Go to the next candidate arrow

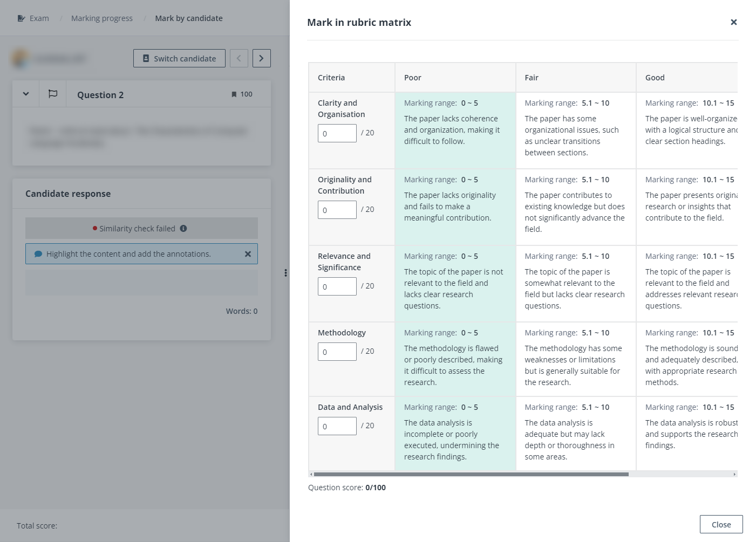261,58
